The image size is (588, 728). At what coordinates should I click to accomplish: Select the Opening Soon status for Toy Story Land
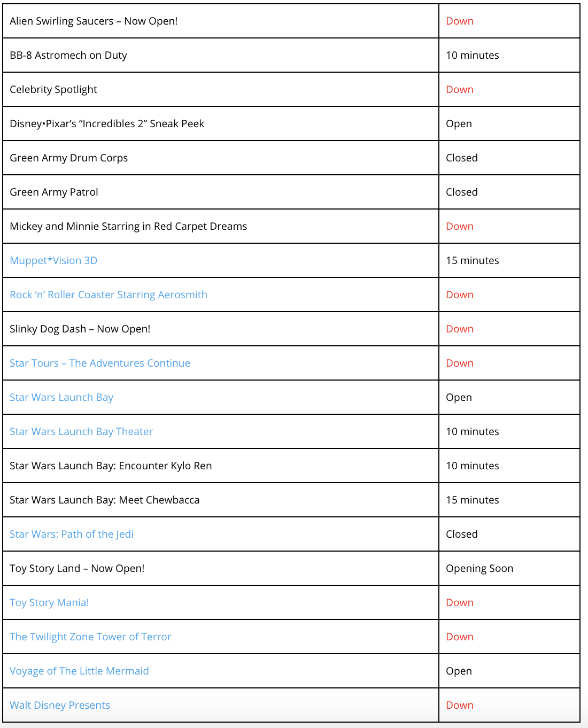[479, 568]
